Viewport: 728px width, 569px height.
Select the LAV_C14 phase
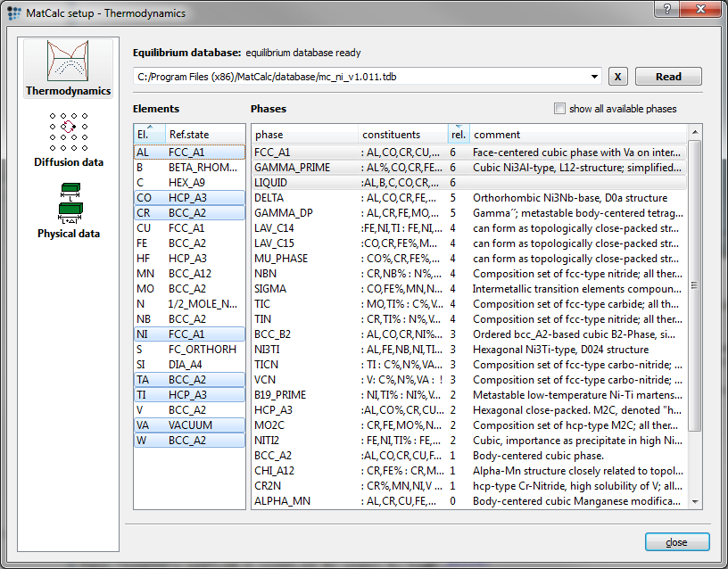click(x=469, y=228)
